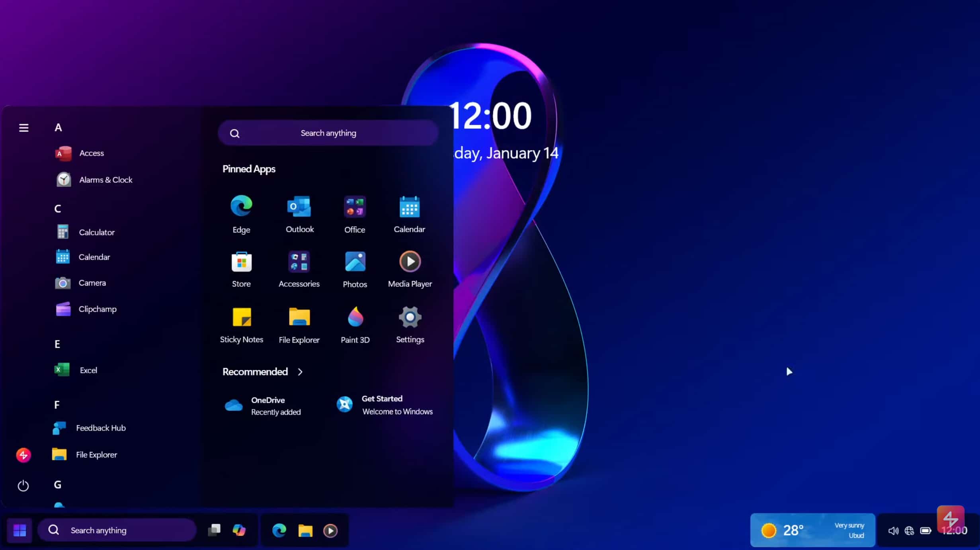Viewport: 980px width, 550px height.
Task: Click the hamburger menu icon
Action: point(23,127)
